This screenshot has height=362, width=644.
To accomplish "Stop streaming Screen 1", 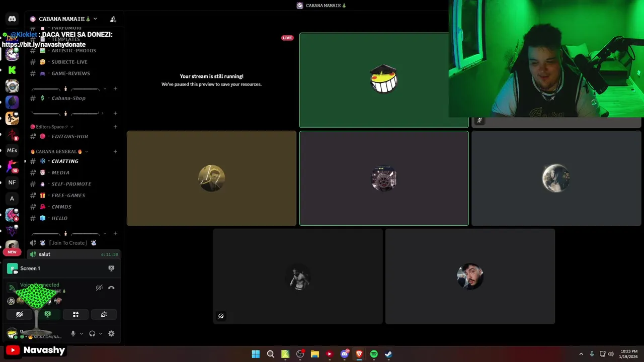I will [x=111, y=268].
